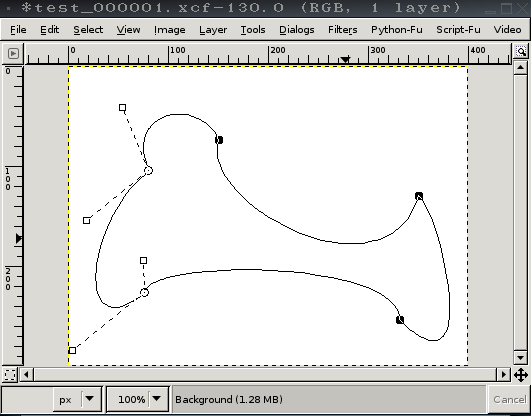531x416 pixels.
Task: Click the vertical scrollbar down arrow
Action: (x=520, y=357)
